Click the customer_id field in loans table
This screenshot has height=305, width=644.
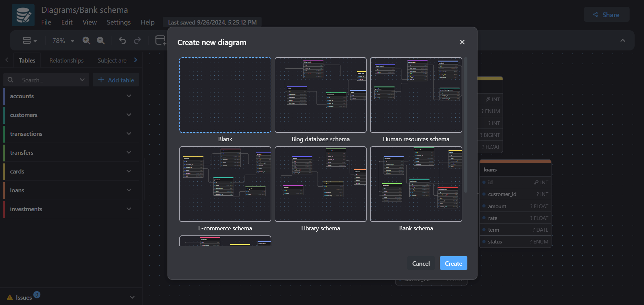(x=515, y=194)
